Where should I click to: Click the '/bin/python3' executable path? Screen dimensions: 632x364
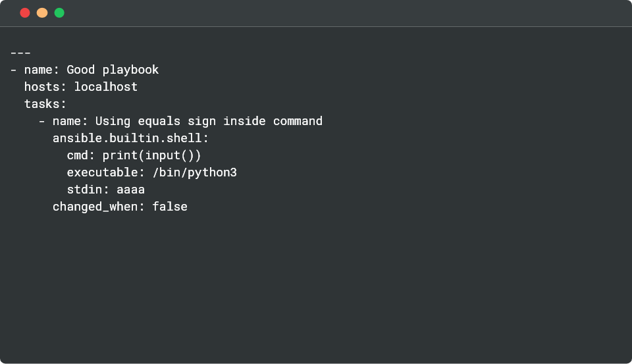click(194, 172)
